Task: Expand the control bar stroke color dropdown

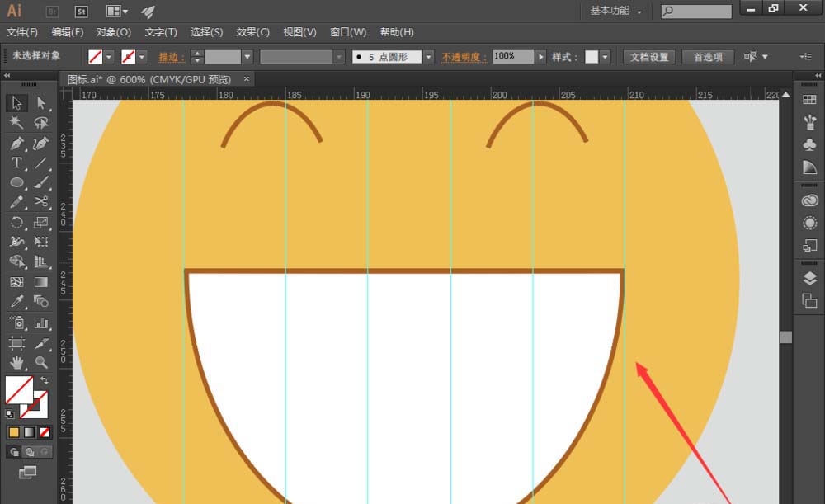Action: (x=142, y=57)
